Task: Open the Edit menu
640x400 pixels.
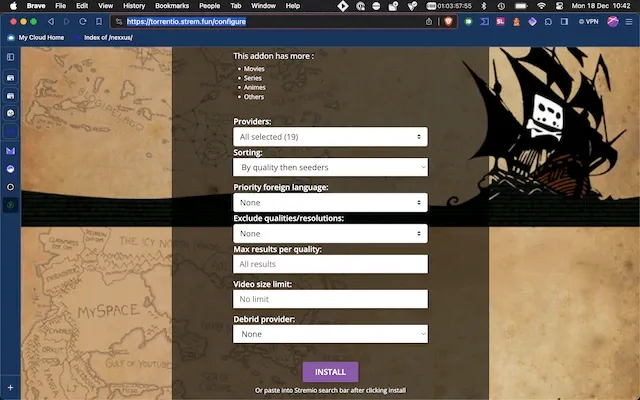Action: [x=82, y=6]
